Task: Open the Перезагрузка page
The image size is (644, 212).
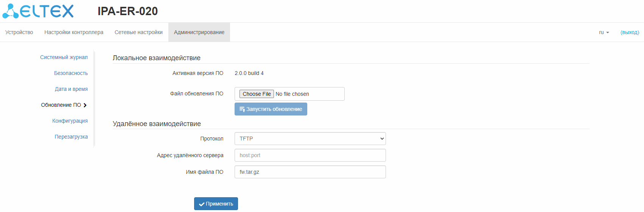Action: pos(71,137)
